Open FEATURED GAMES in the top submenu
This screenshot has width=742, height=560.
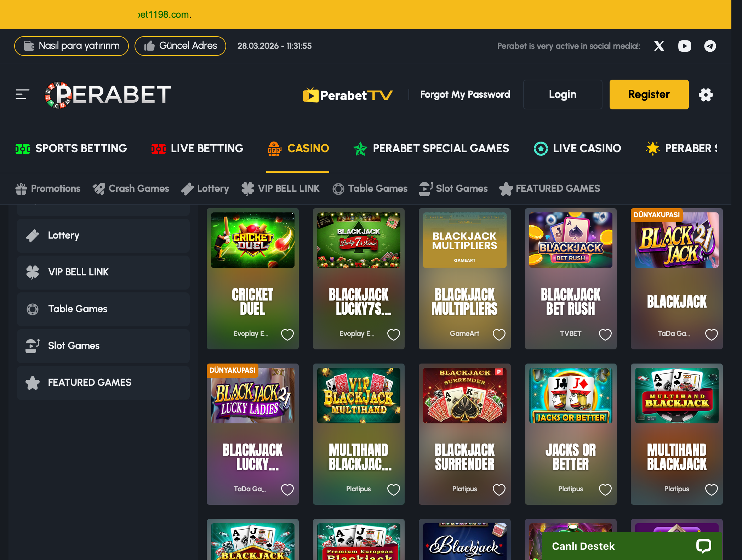[550, 189]
